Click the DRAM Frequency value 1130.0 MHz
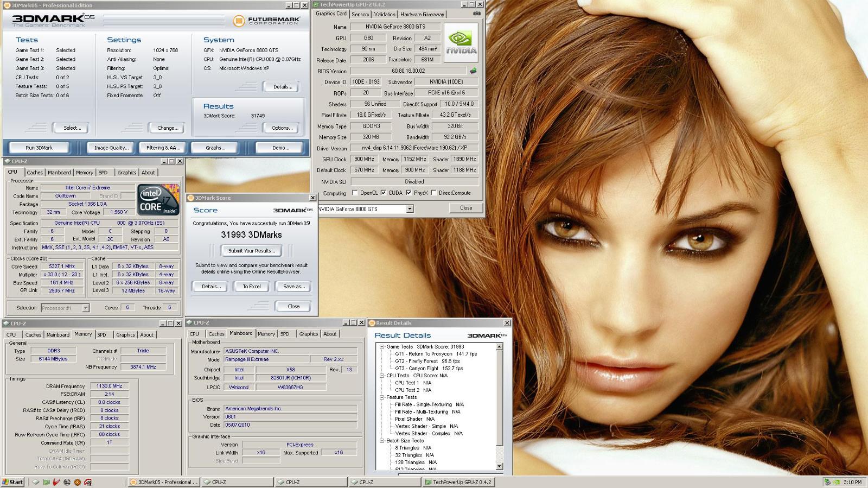Screen dimensions: 868x488 (x=109, y=386)
